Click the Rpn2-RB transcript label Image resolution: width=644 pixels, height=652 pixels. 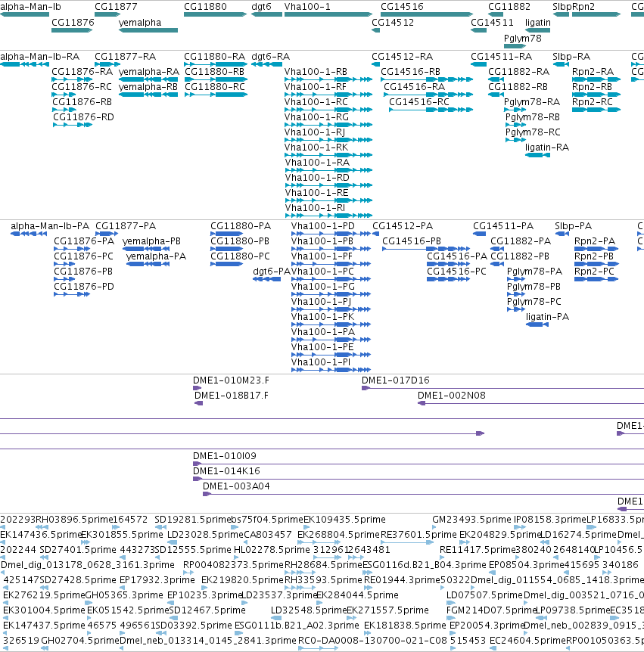(592, 87)
